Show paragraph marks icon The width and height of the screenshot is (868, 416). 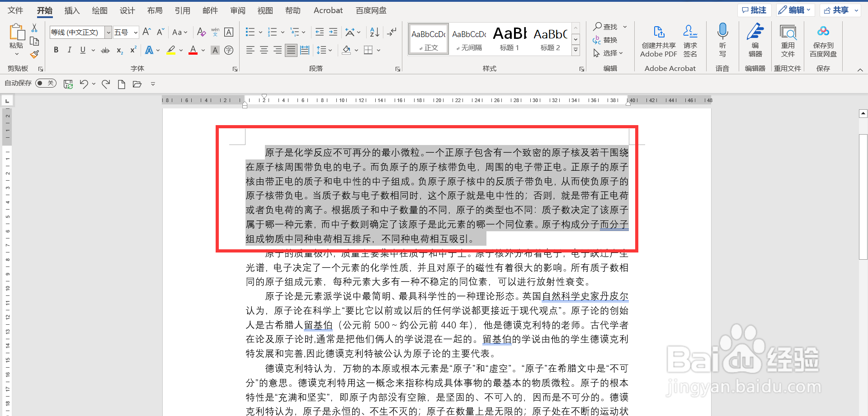coord(392,32)
